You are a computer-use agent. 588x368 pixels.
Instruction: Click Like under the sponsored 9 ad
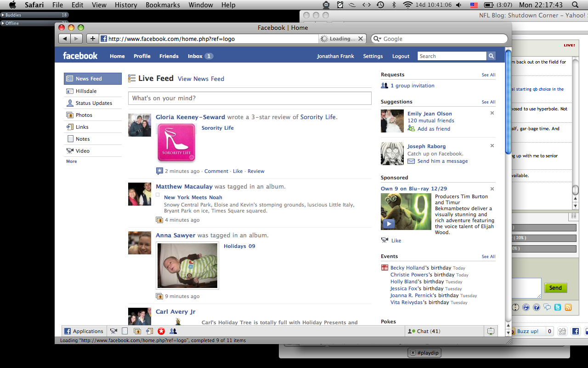(x=396, y=241)
